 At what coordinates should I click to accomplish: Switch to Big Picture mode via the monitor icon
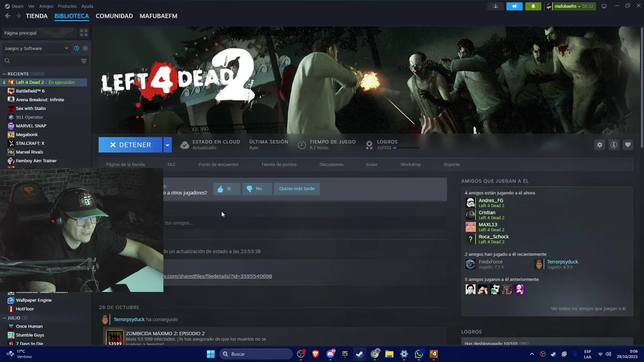pos(604,6)
